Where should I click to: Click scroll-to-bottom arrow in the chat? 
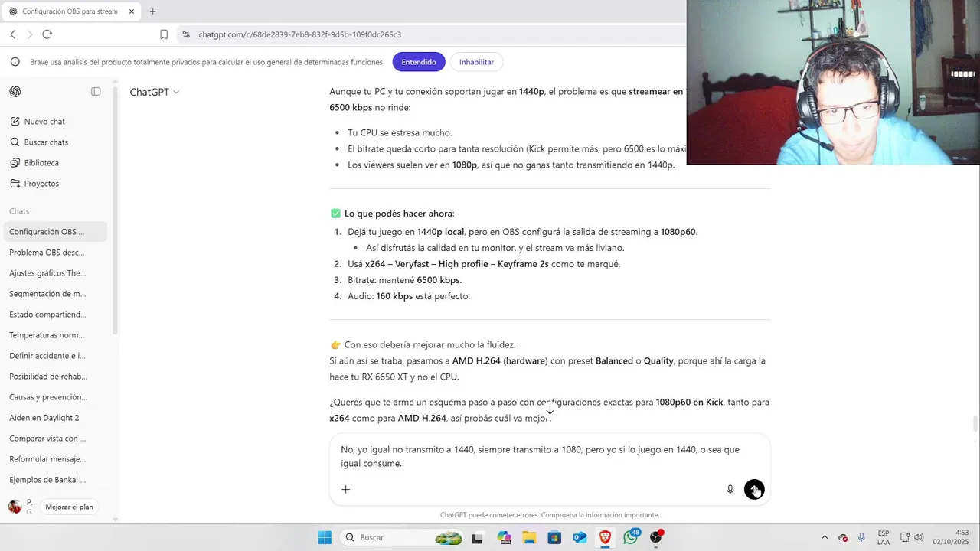click(x=550, y=410)
